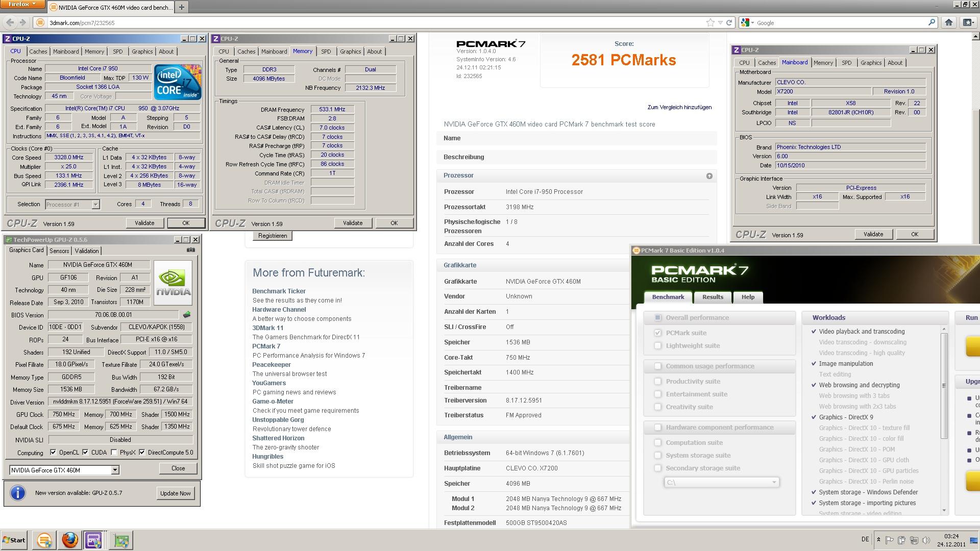Viewport: 980px width, 551px height.
Task: Click scrollbar thumb in Workloads list
Action: pos(944,385)
